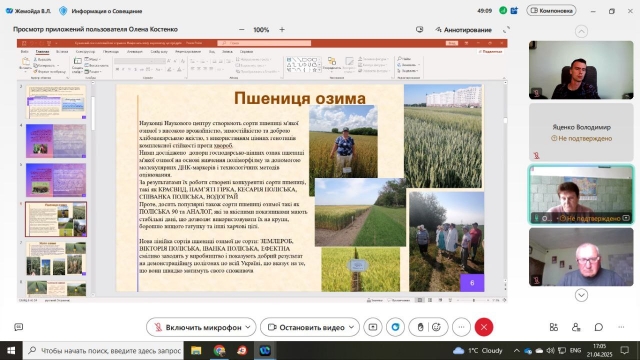The image size is (640, 360).
Task: Expand hidden system tray icons chevron
Action: tap(516, 350)
